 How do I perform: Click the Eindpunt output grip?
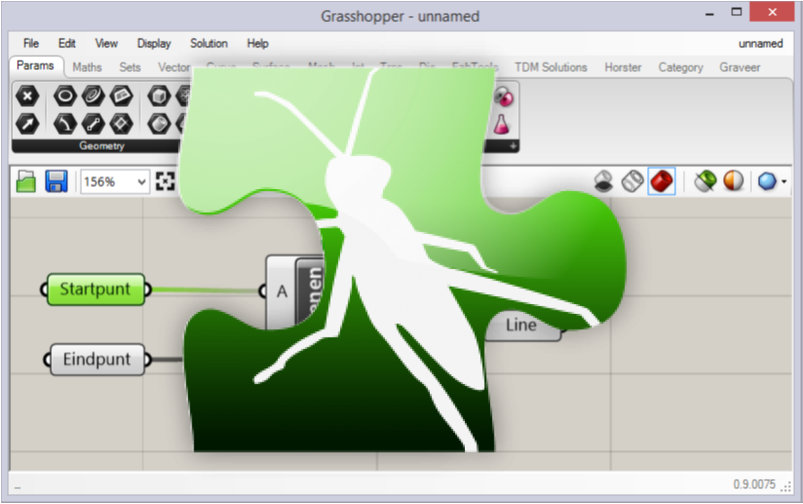point(147,360)
